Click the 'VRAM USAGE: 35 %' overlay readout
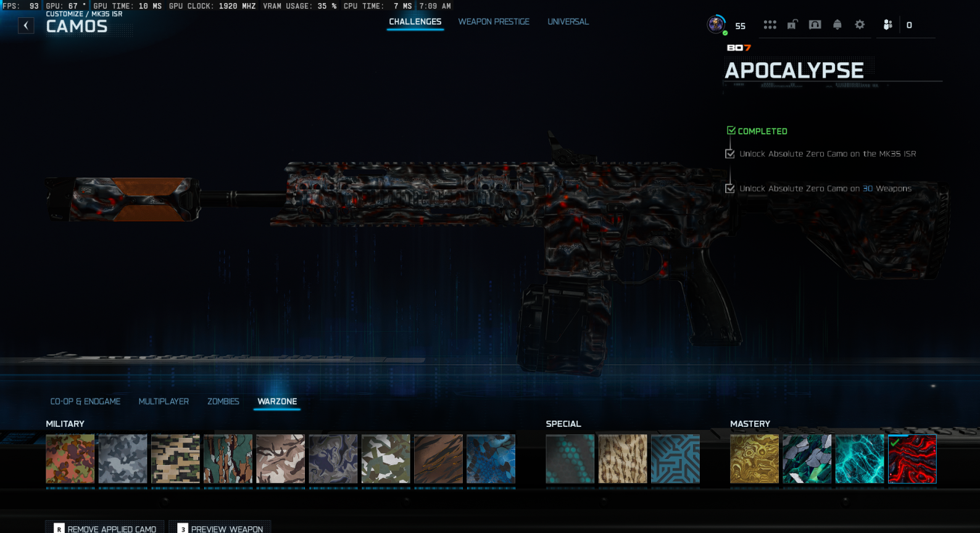Viewport: 980px width, 533px height. point(300,6)
